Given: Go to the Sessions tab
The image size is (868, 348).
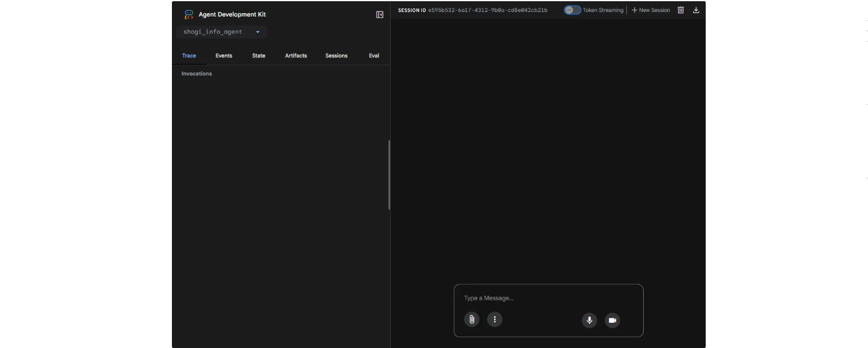Looking at the screenshot, I should pos(337,56).
